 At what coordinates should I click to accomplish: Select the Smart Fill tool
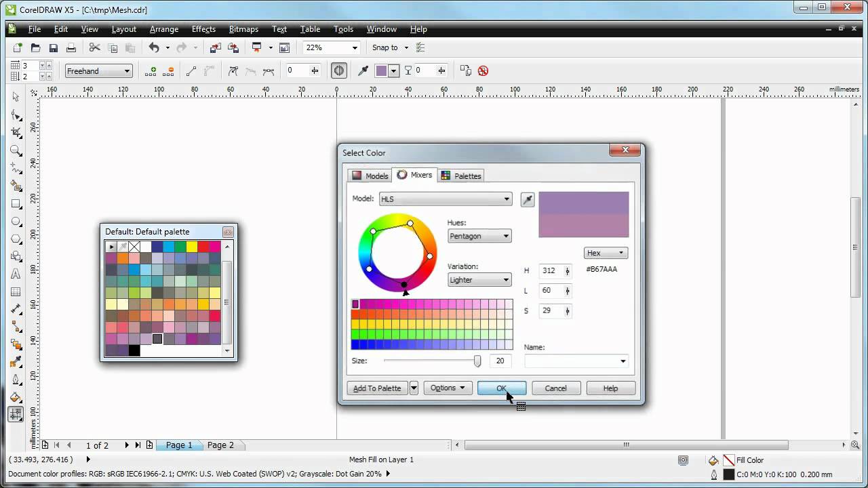(16, 186)
